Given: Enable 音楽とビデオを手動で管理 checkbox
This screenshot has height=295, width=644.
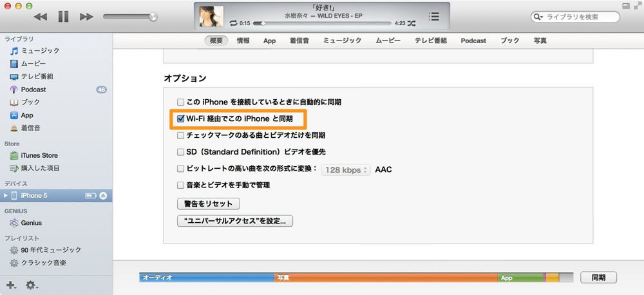Looking at the screenshot, I should click(180, 186).
